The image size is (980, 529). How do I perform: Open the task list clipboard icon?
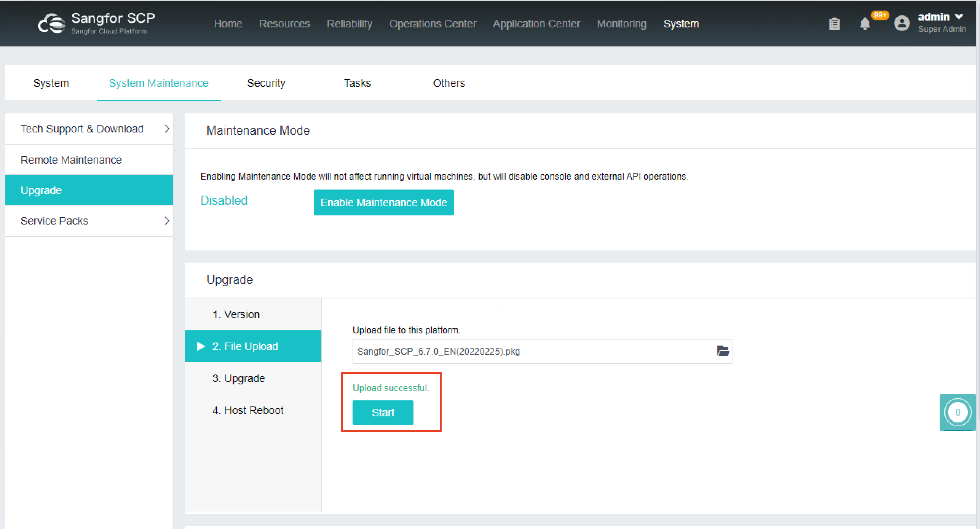[834, 24]
